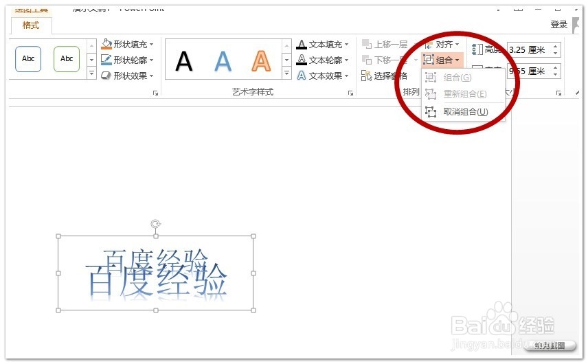588x364 pixels.
Task: Click the ungroup icon beside 取消组合
Action: click(431, 112)
